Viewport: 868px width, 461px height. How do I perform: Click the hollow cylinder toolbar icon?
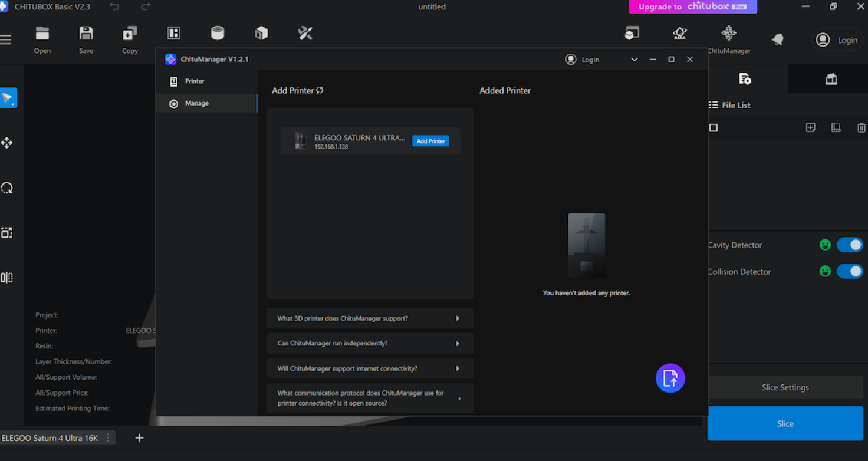[218, 33]
